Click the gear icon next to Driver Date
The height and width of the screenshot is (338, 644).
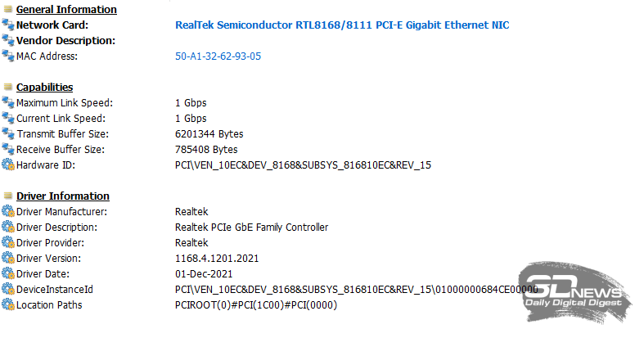pos(8,273)
